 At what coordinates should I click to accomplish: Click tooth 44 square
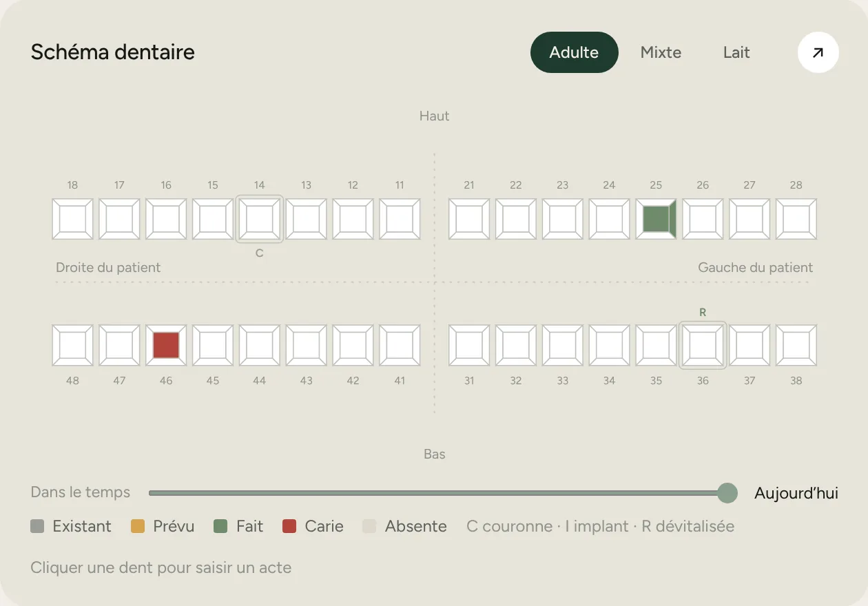[260, 345]
